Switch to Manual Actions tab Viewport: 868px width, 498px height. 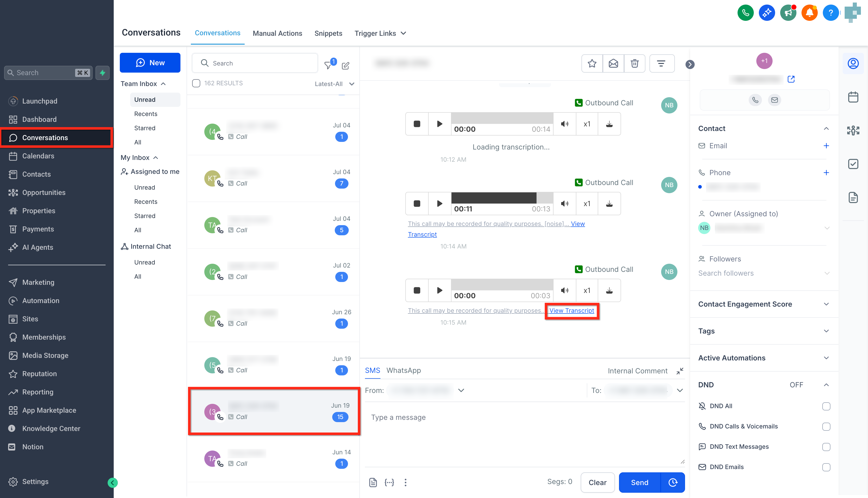coord(277,33)
